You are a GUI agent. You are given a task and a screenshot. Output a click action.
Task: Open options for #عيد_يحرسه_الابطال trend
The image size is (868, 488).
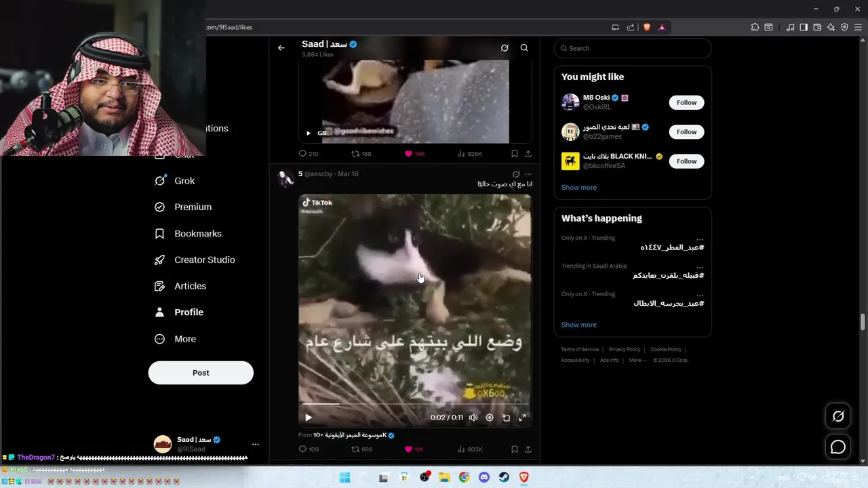(x=700, y=294)
